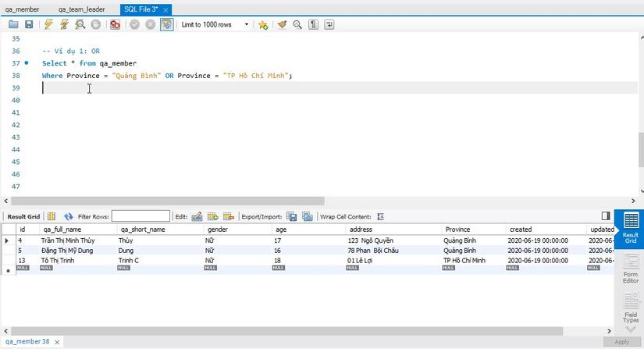Click the Refresh result data icon
This screenshot has width=644, height=349.
pyautogui.click(x=69, y=216)
